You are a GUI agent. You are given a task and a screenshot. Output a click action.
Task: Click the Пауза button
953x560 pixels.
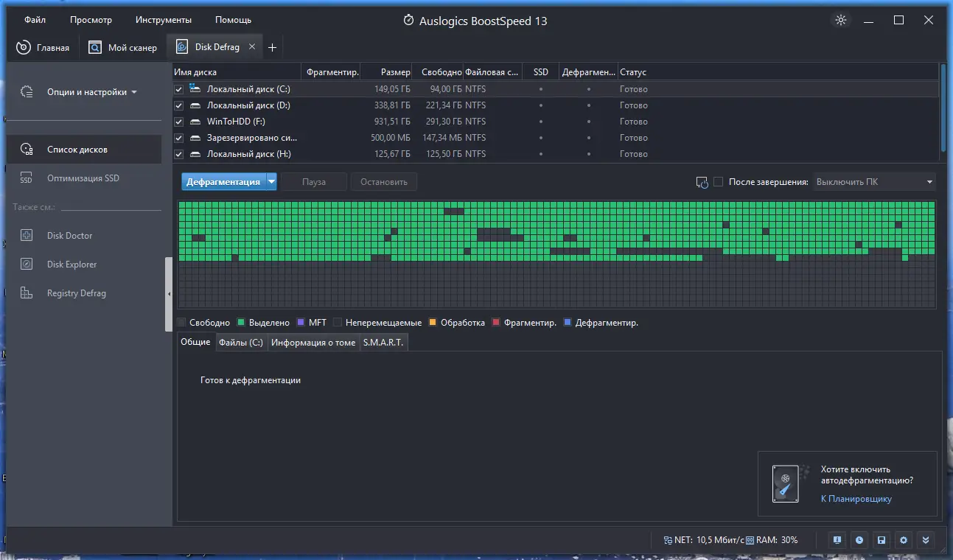[314, 182]
